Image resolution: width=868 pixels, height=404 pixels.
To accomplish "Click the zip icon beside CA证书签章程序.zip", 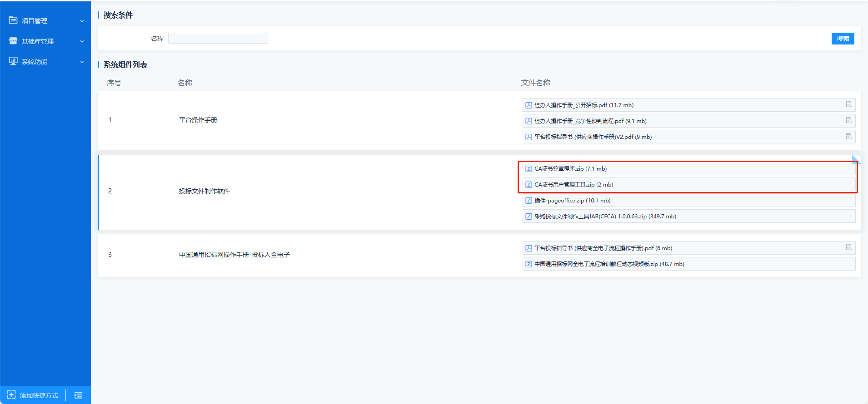I will point(529,169).
